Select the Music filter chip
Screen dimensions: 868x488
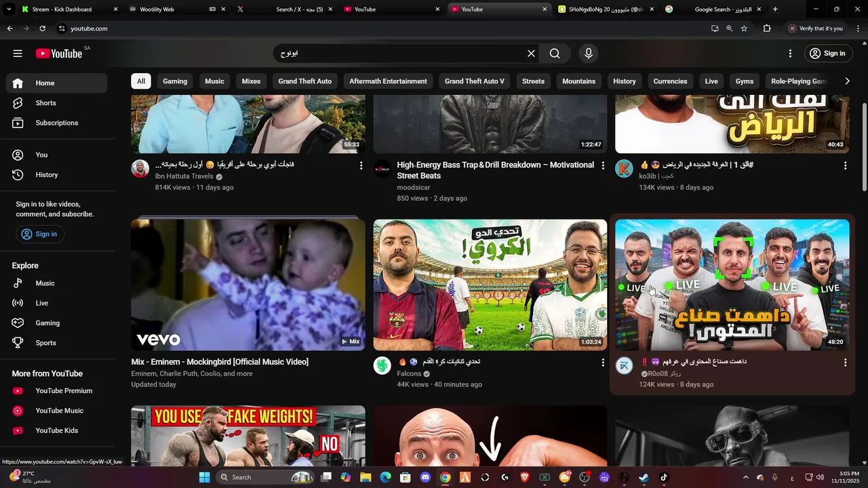(x=214, y=81)
